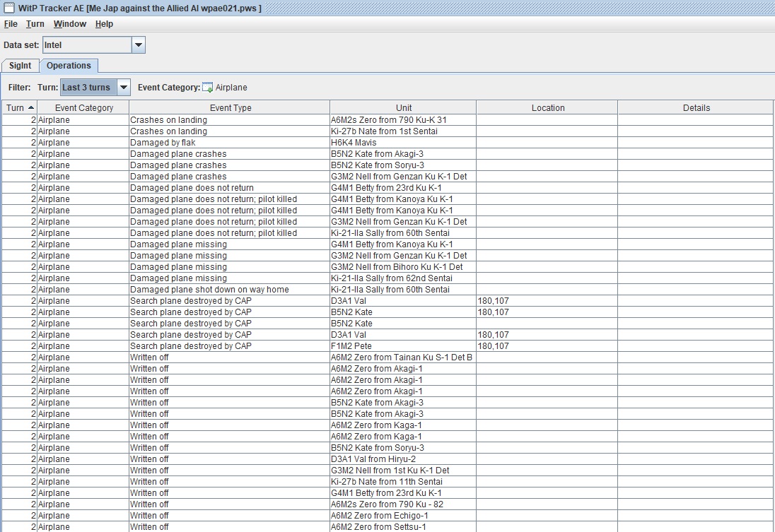The height and width of the screenshot is (532, 775).
Task: Open the File menu
Action: click(x=11, y=24)
